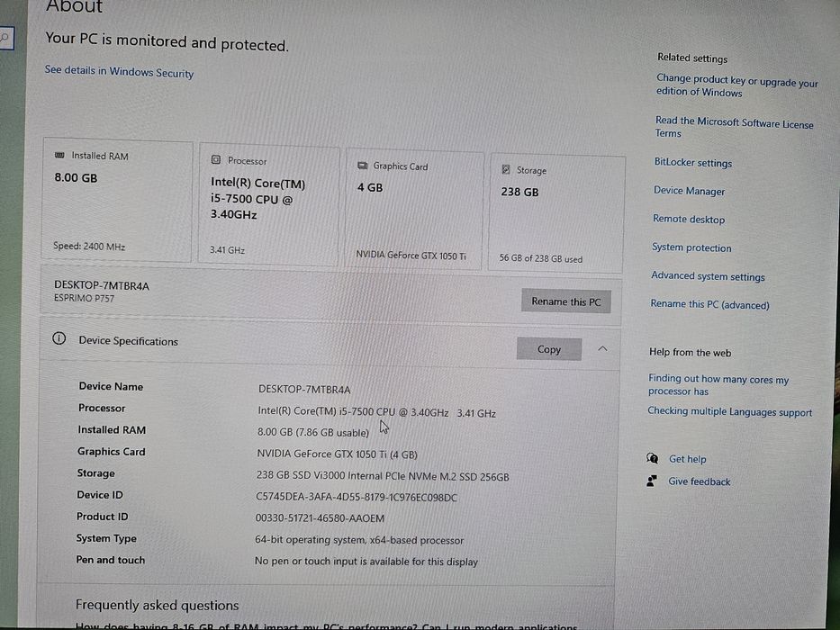The image size is (840, 630).
Task: Open Remote desktop settings
Action: (689, 219)
